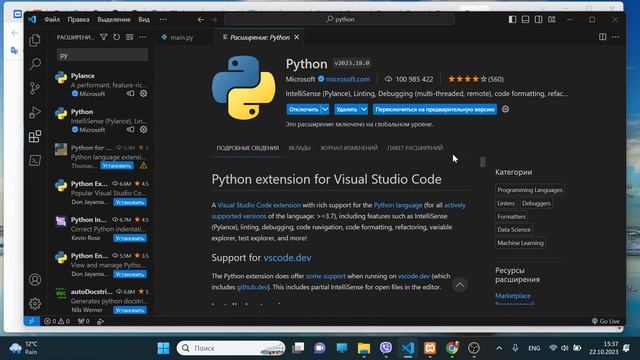Open the Run and Debug view
The image size is (640, 360).
35,112
